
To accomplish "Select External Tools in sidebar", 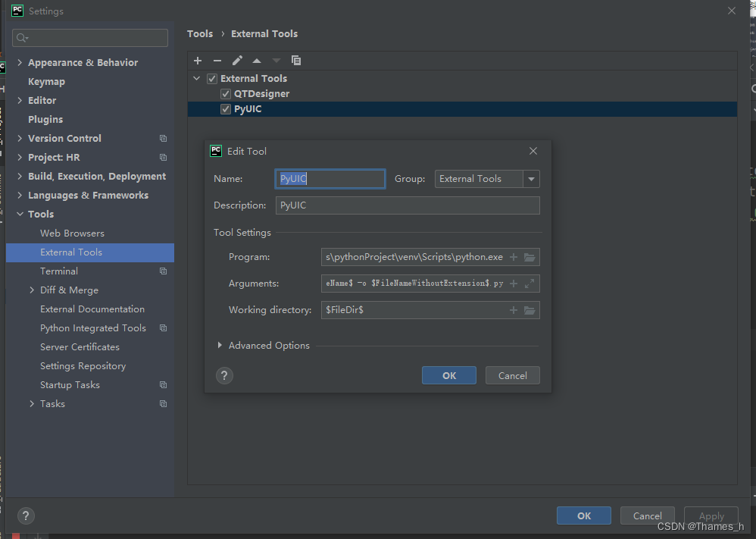I will point(90,252).
